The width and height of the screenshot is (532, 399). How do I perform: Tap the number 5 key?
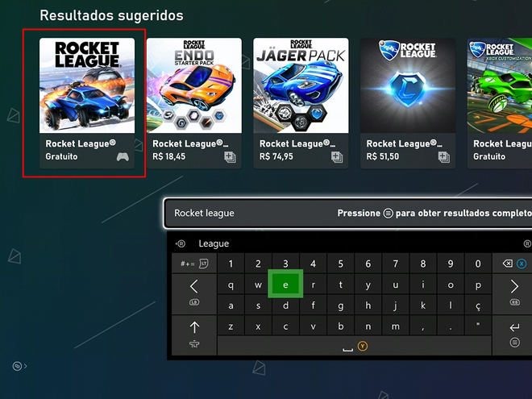(x=340, y=264)
